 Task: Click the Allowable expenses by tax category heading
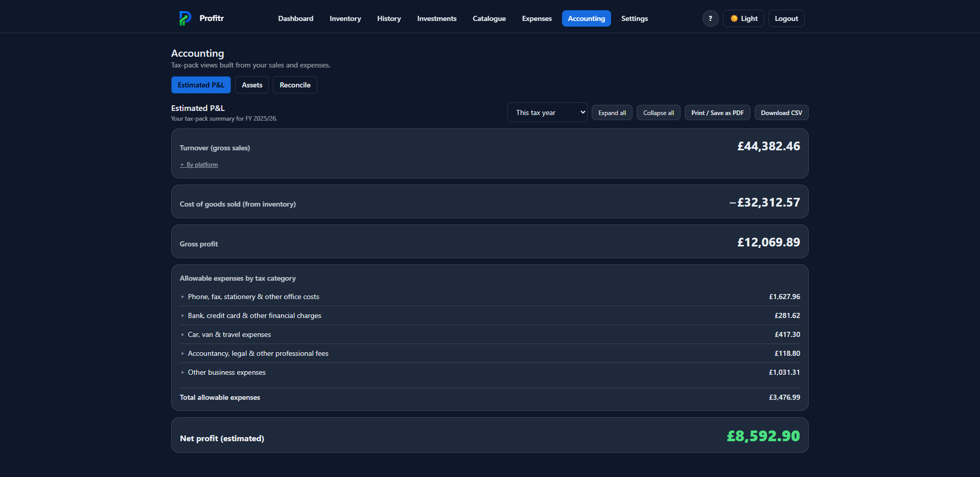(x=238, y=278)
